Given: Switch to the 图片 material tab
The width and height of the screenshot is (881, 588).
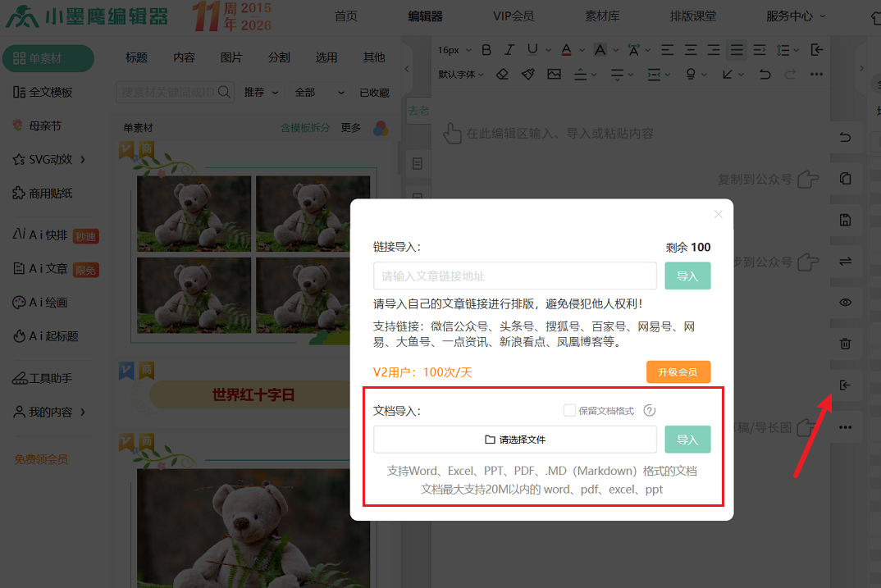Looking at the screenshot, I should point(231,57).
